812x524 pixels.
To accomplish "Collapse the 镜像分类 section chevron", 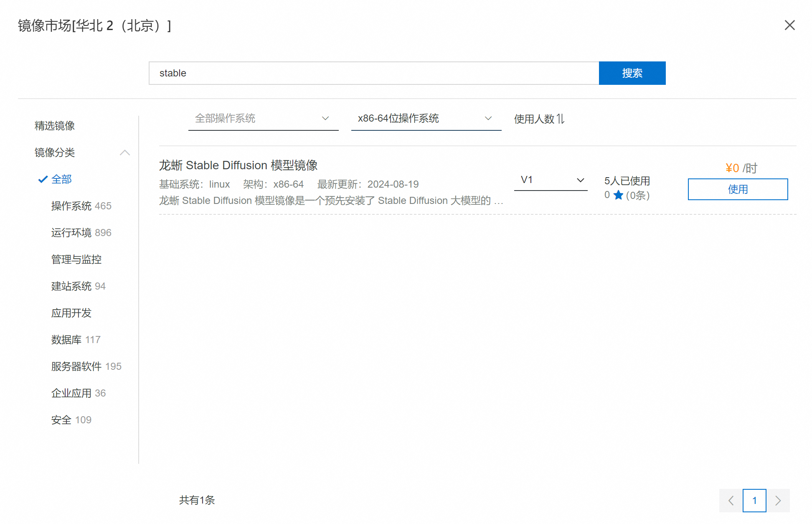I will (125, 153).
